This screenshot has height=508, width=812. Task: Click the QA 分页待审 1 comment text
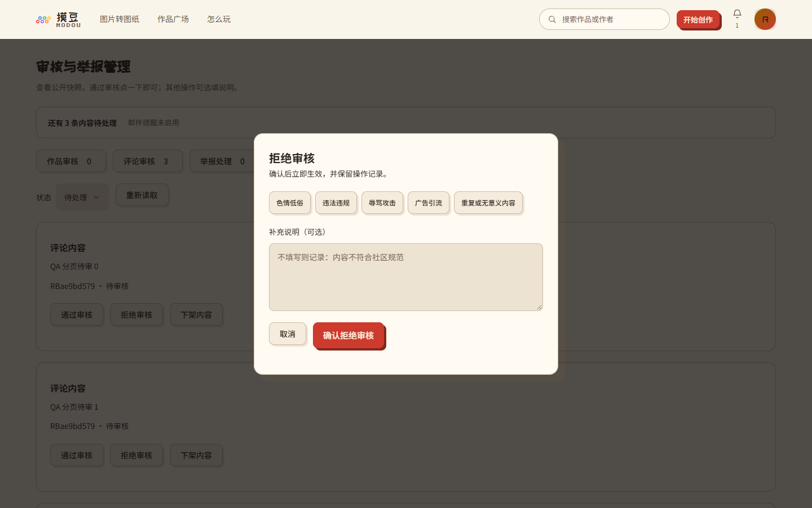pos(74,407)
